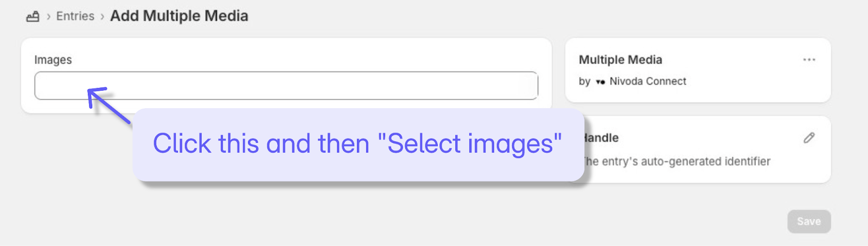Open the three-dot more actions menu
The width and height of the screenshot is (868, 246).
(809, 60)
